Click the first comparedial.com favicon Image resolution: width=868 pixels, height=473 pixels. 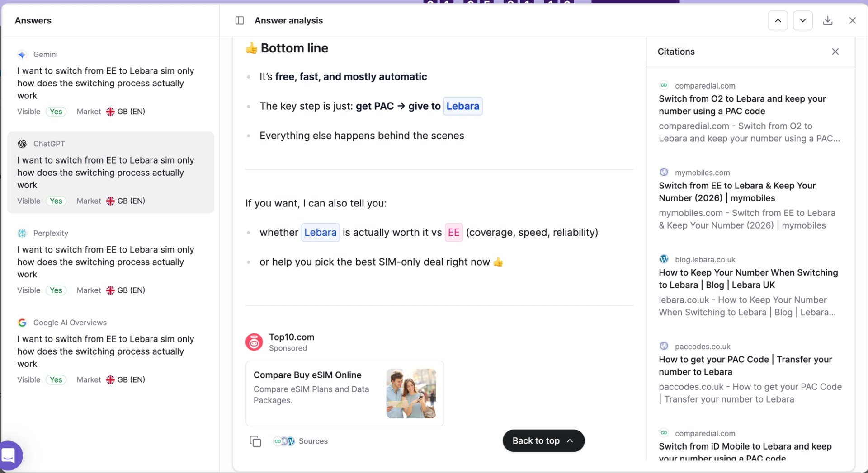[x=664, y=85]
